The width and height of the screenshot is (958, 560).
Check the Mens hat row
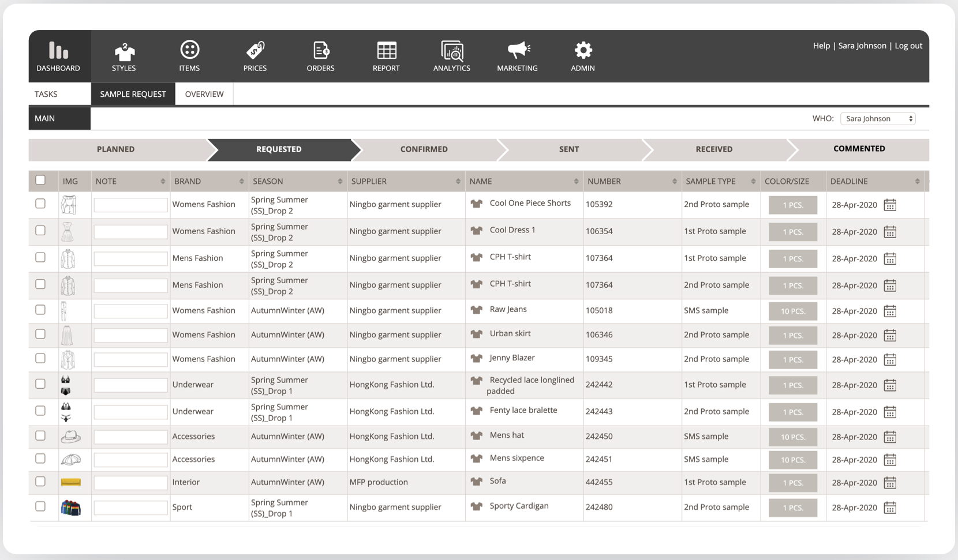(x=40, y=435)
